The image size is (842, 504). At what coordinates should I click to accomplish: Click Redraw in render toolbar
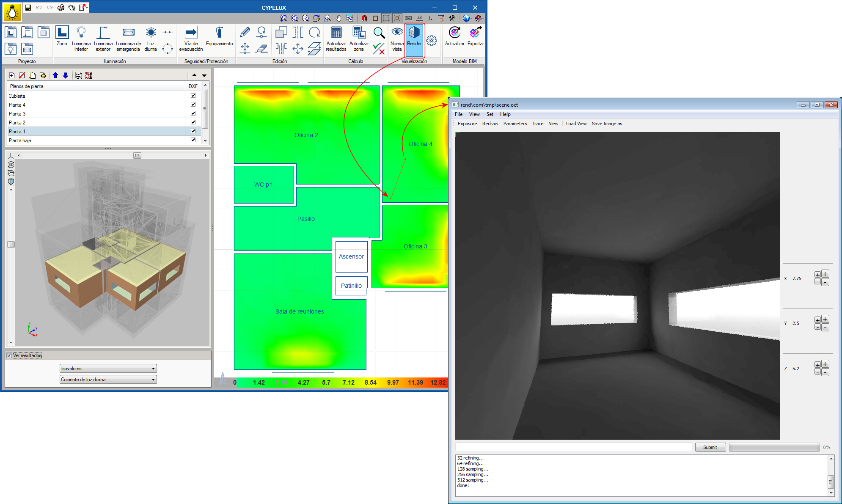490,124
